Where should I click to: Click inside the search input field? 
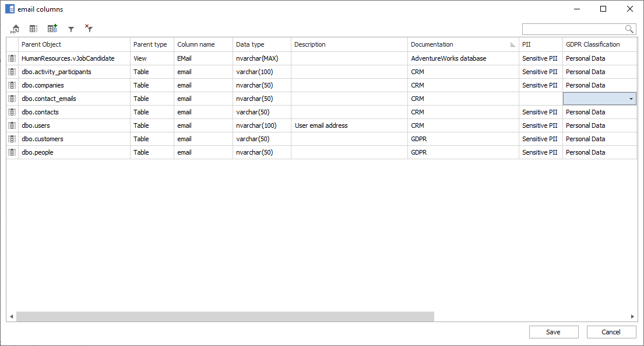click(x=572, y=29)
